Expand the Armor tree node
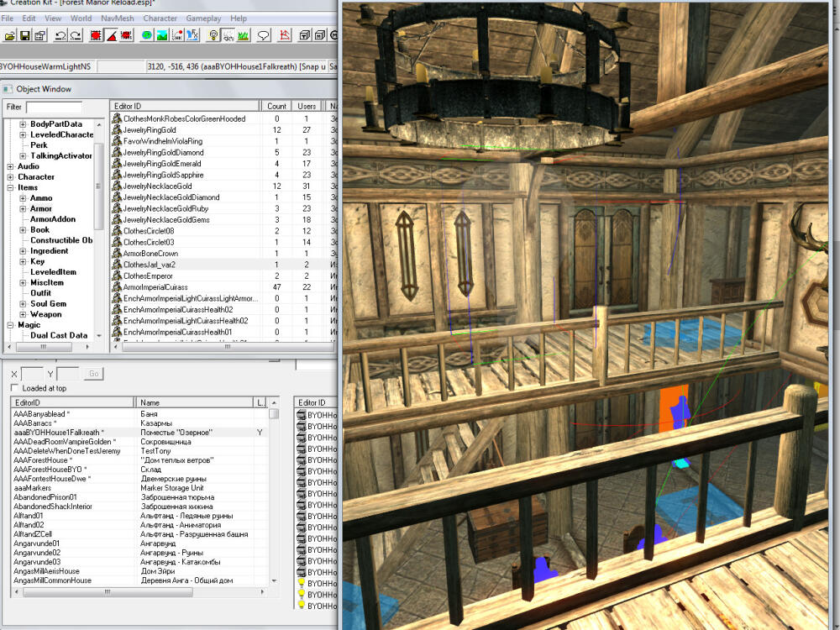 click(23, 208)
